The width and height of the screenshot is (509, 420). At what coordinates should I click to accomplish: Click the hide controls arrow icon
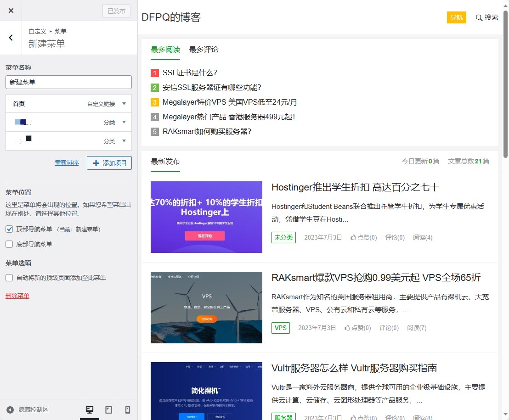coord(10,410)
